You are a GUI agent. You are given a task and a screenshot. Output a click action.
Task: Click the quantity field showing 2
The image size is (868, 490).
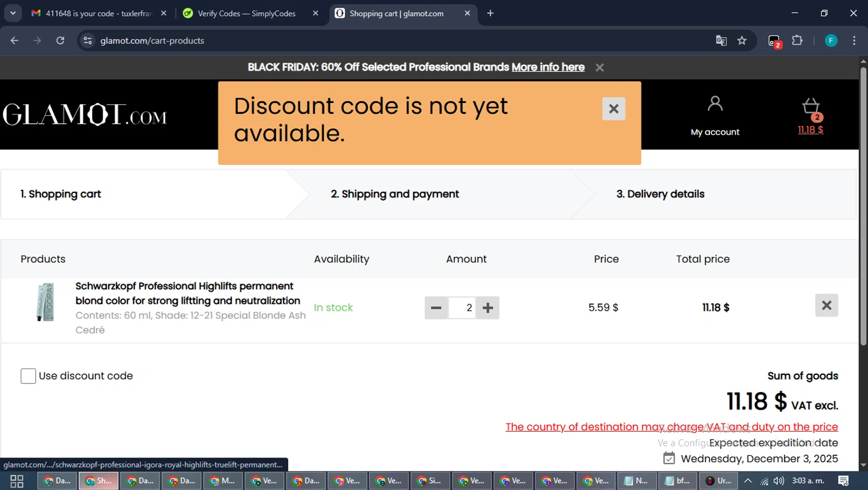(462, 308)
